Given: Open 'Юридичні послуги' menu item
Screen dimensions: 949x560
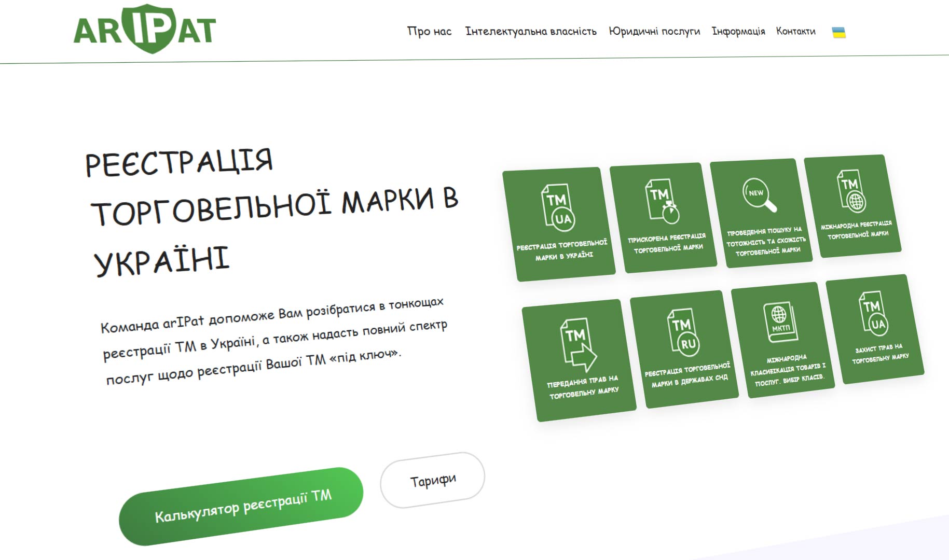Looking at the screenshot, I should click(x=654, y=32).
